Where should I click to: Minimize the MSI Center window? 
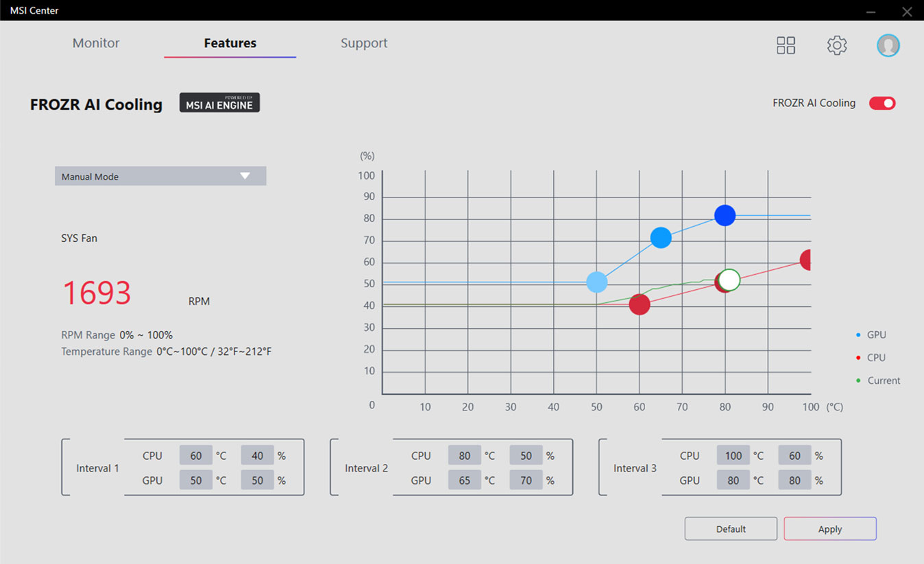pos(871,11)
